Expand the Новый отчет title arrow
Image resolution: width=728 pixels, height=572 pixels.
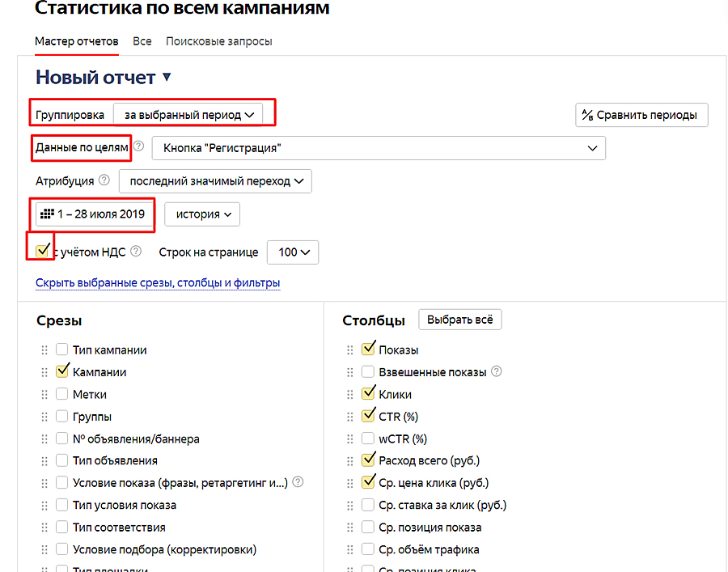coord(167,78)
